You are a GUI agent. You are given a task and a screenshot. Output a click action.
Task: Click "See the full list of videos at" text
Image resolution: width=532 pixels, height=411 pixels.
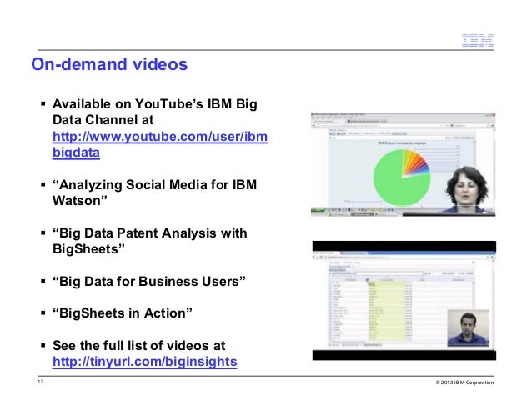(138, 345)
